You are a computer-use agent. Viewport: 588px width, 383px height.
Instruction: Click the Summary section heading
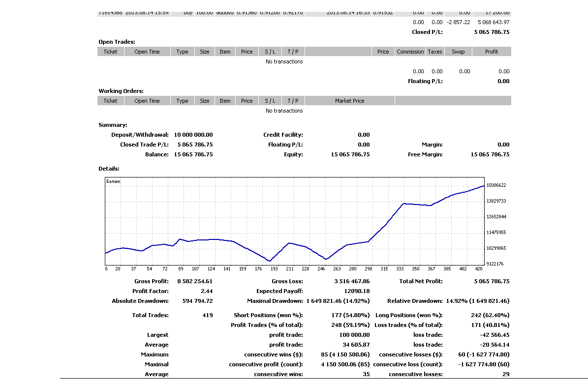113,125
